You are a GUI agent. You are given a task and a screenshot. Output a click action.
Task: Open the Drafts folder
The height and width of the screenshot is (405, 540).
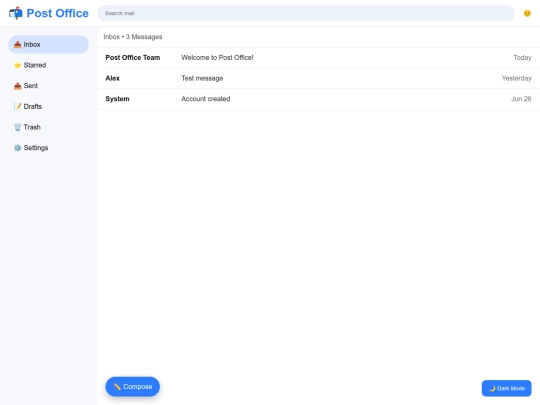[48, 106]
